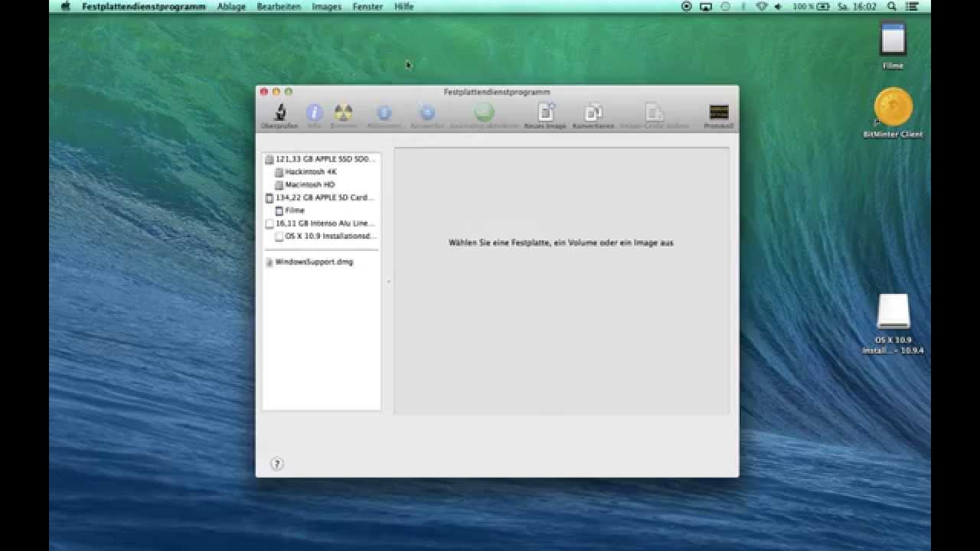Open the Images menu
The height and width of the screenshot is (551, 980).
click(327, 6)
